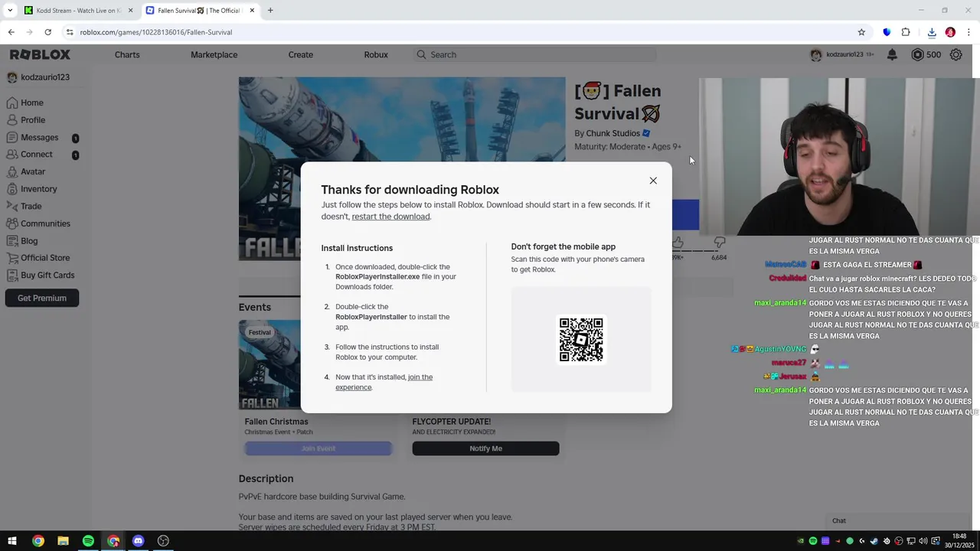Follow the join the experience link
Image resolution: width=980 pixels, height=551 pixels.
tap(384, 382)
